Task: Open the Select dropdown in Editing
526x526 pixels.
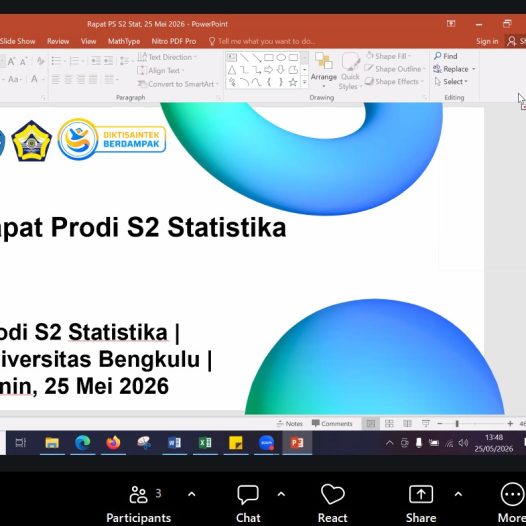Action: tap(451, 82)
